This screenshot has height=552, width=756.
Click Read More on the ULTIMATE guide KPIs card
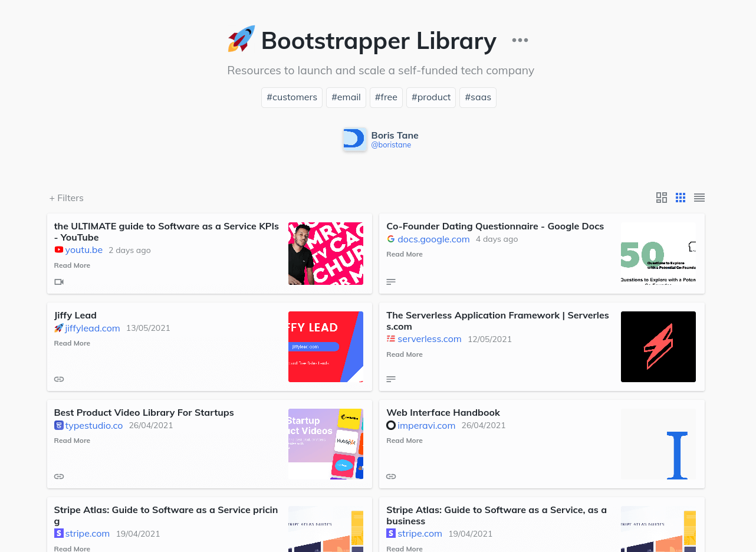click(x=72, y=265)
